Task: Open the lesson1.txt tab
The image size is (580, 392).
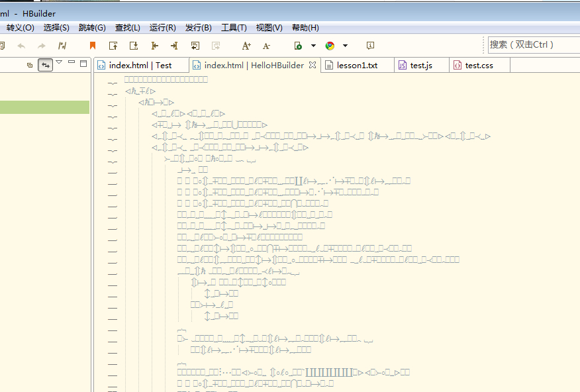Action: point(357,66)
